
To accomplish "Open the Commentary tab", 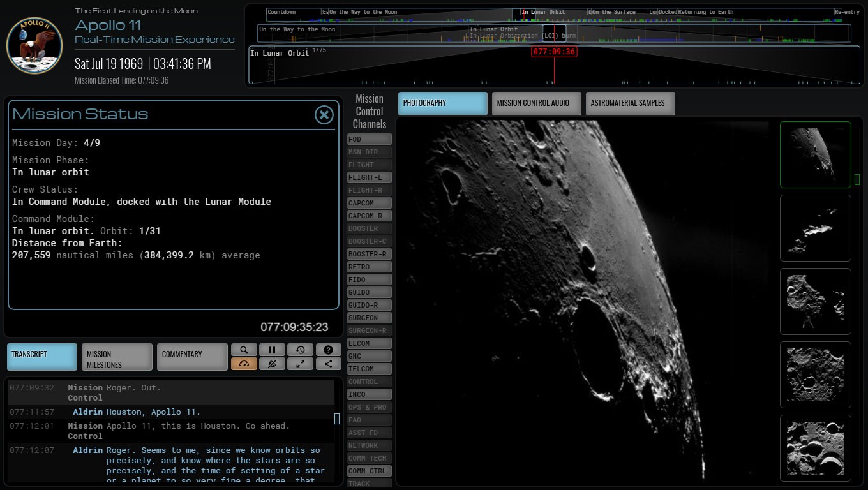I will 192,357.
